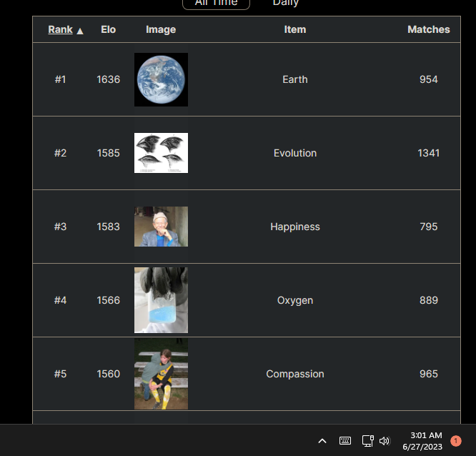
Task: Click the Rank ascending sort arrow
Action: [x=80, y=31]
